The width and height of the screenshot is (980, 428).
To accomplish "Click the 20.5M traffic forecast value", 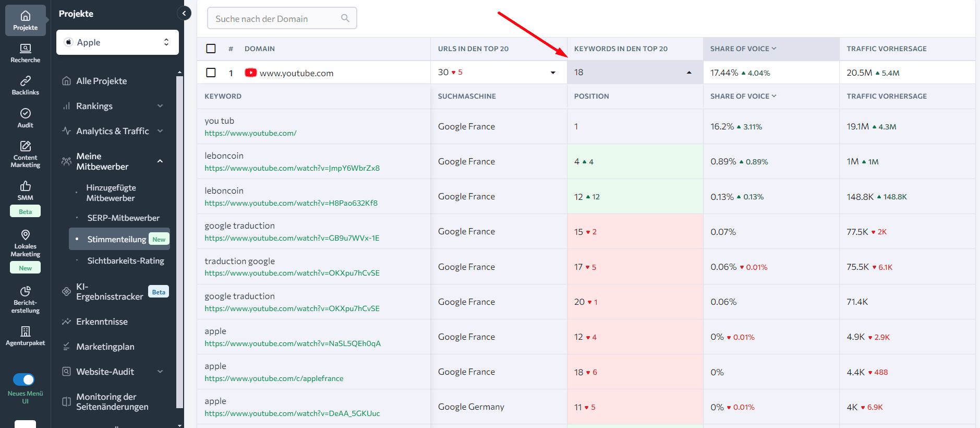I will pos(859,73).
